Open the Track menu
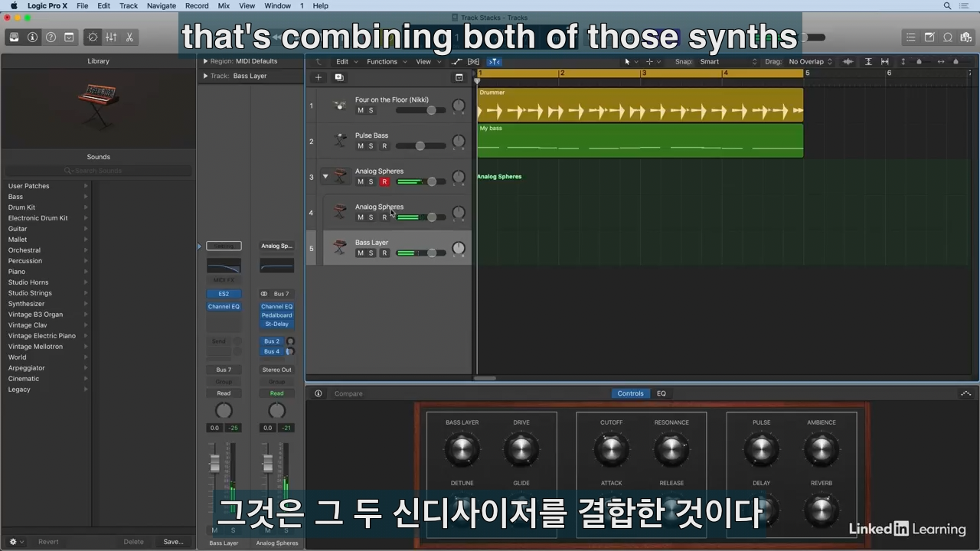Screen dimensions: 980x551 [129, 5]
